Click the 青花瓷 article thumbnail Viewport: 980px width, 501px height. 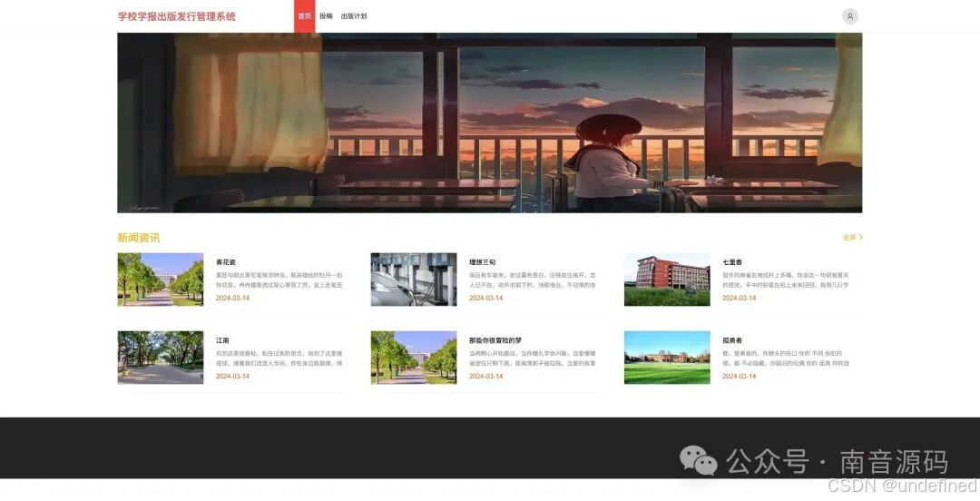161,280
